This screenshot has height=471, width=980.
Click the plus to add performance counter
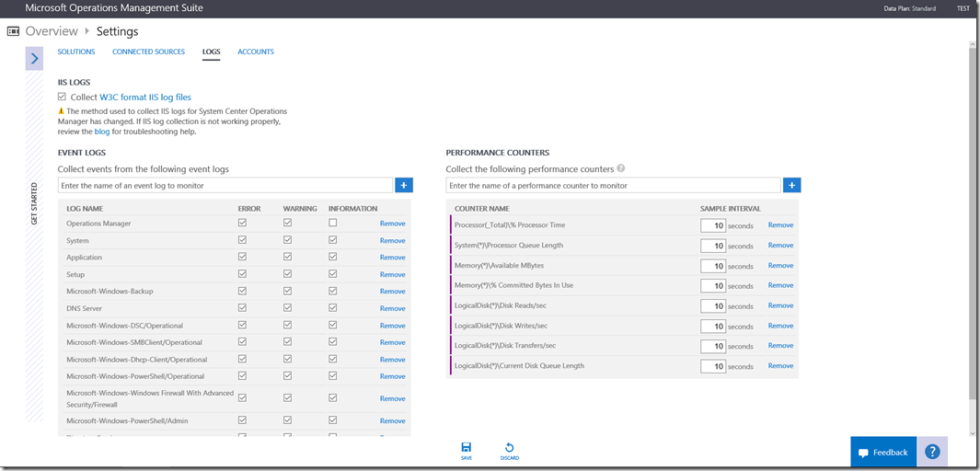point(792,185)
